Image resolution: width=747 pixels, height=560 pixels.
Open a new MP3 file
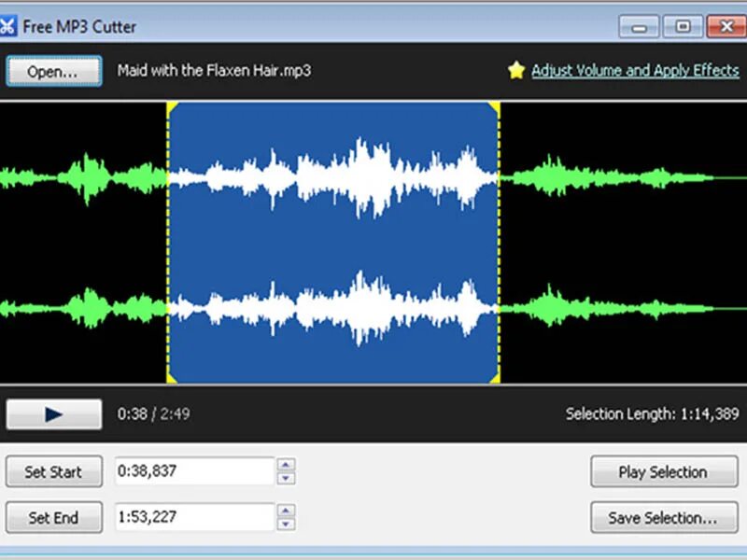(x=53, y=71)
